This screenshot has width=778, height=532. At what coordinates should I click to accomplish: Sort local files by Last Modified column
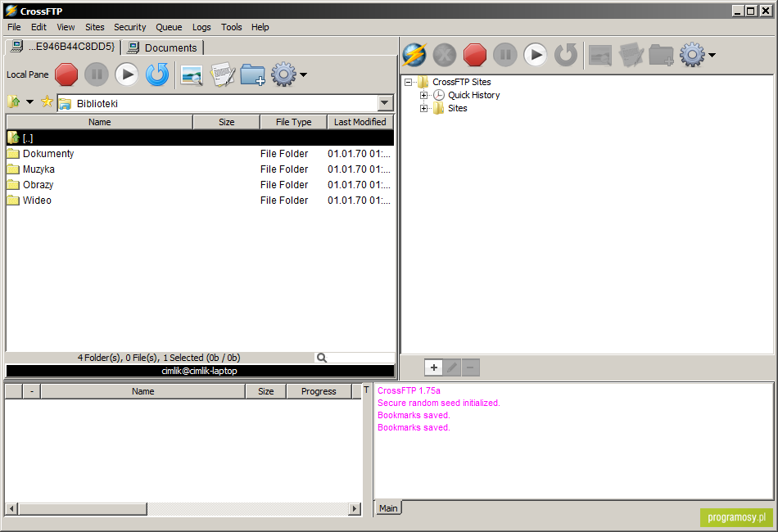coord(360,122)
